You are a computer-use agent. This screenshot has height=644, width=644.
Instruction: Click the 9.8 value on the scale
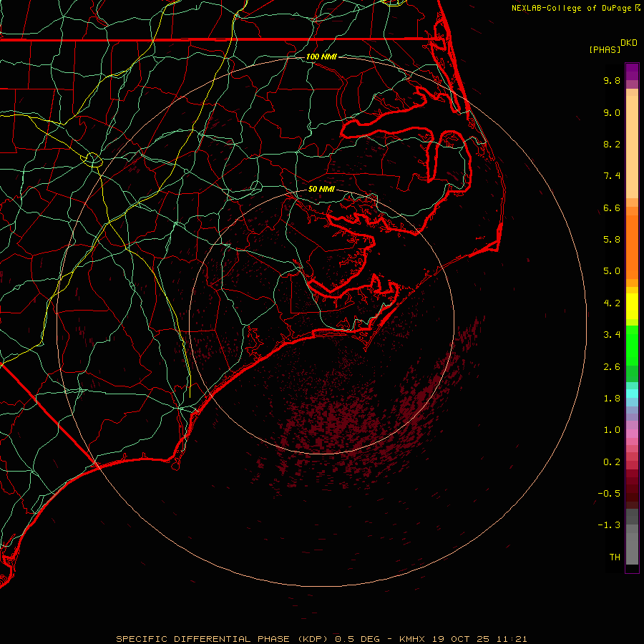click(x=611, y=81)
